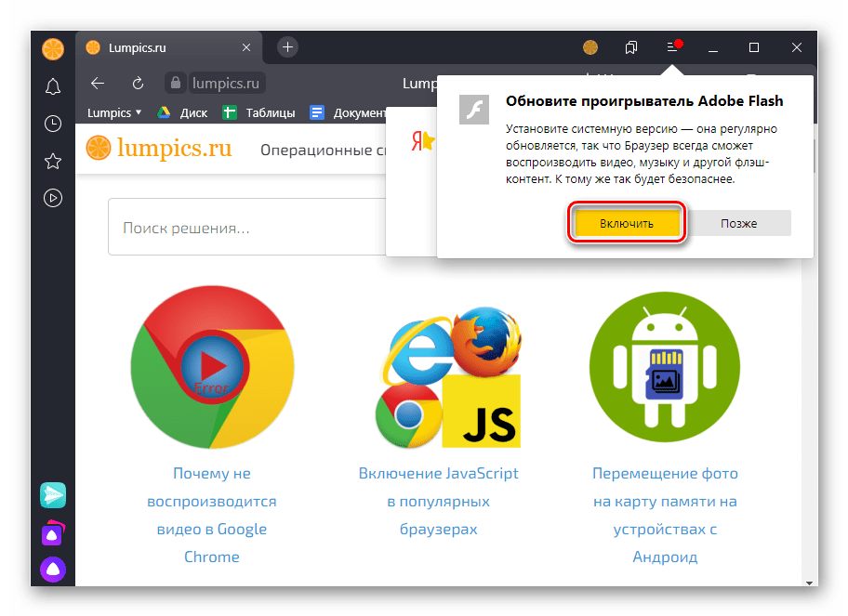The image size is (848, 616).
Task: Open a new tab with plus button
Action: pos(287,46)
